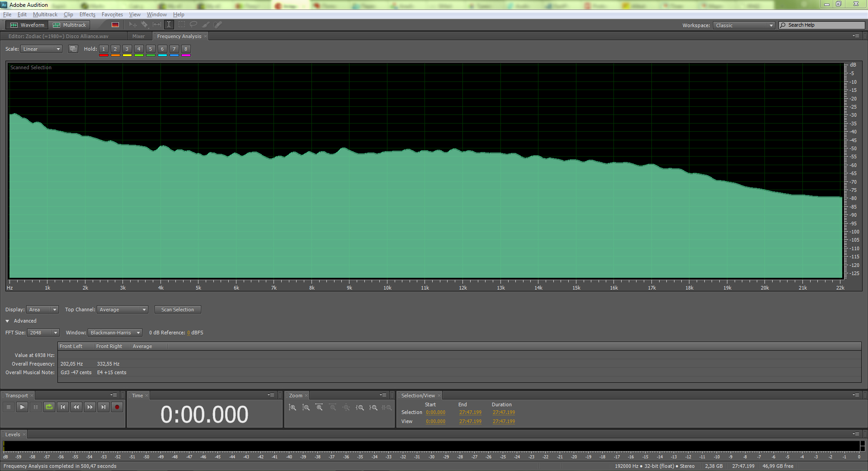Open the FFT Size dropdown

coord(43,333)
